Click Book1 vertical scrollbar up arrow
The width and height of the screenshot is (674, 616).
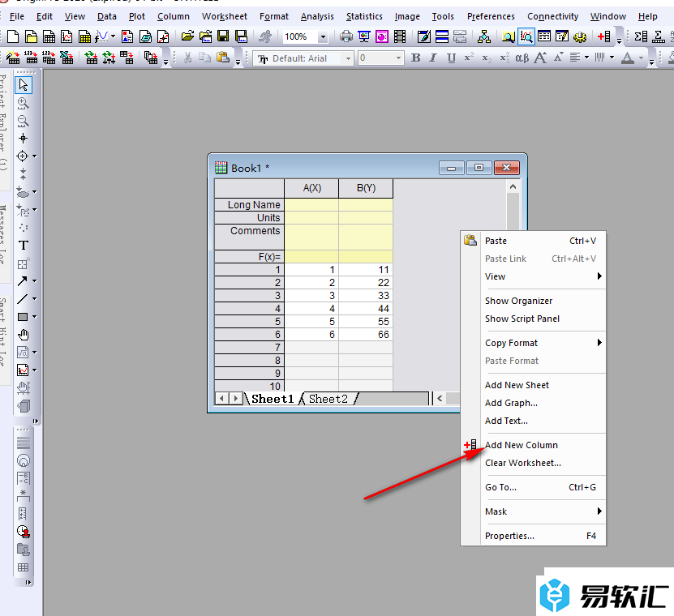coord(513,187)
